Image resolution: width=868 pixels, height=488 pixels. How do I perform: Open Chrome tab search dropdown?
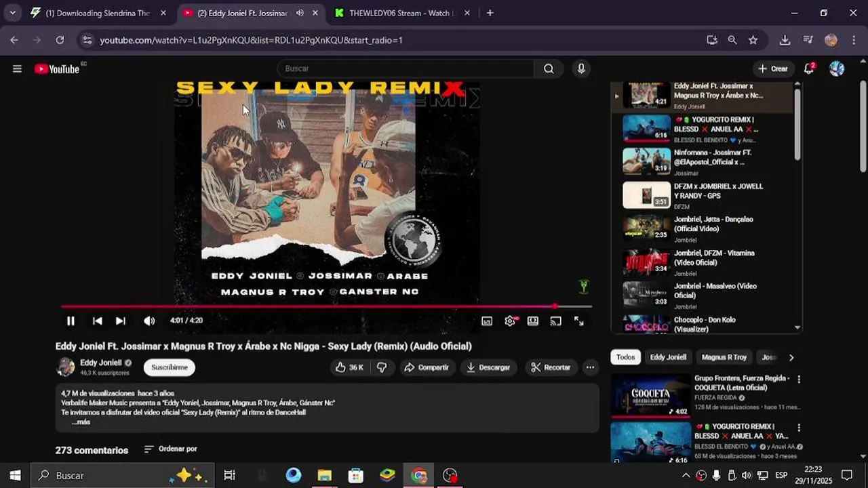point(12,13)
